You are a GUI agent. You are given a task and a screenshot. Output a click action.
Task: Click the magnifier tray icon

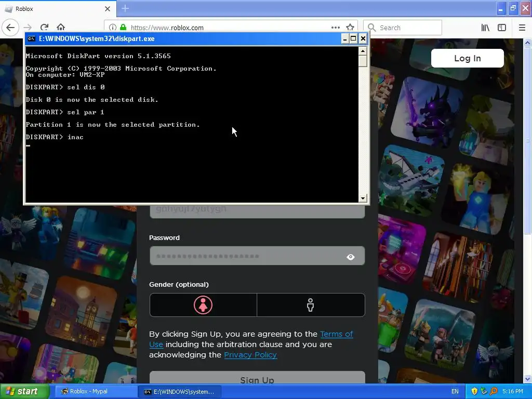tap(494, 392)
